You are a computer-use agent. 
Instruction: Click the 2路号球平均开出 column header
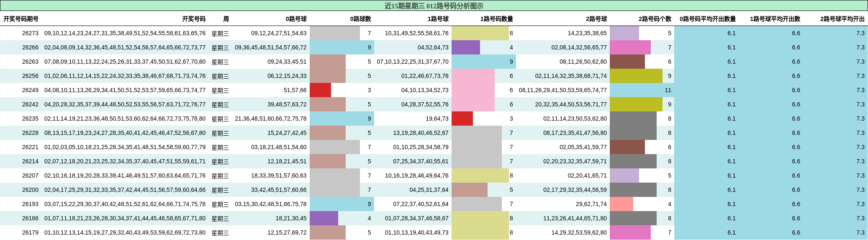click(x=842, y=19)
